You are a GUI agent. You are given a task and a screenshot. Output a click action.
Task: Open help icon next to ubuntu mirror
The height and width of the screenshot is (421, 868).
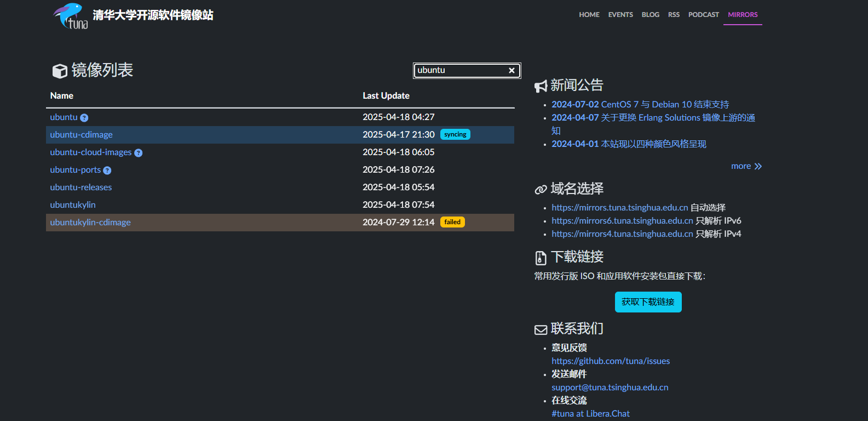click(84, 118)
